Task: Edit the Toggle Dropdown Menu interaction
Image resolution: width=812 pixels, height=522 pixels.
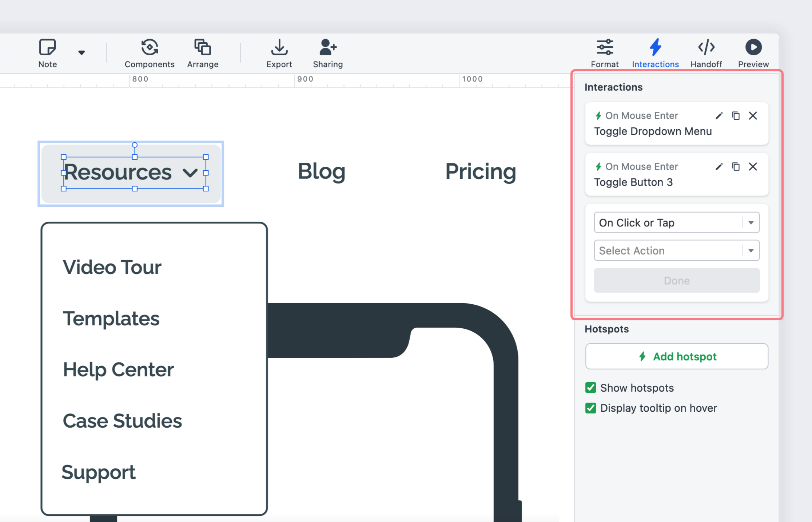Action: (719, 116)
